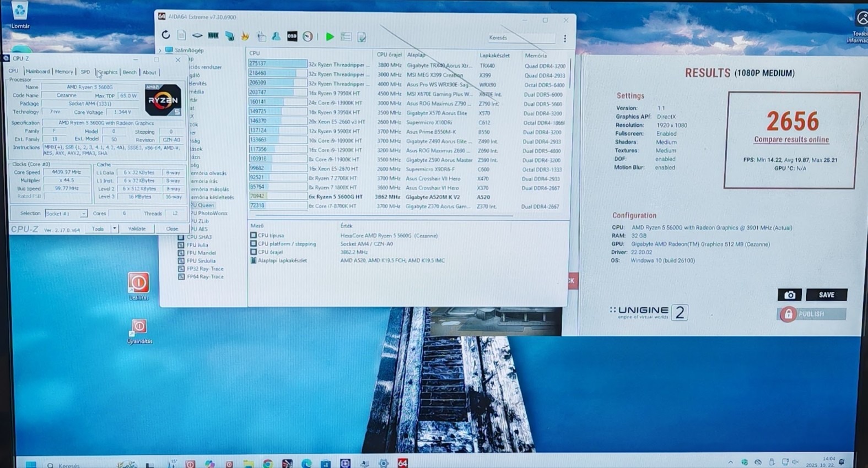This screenshot has height=468, width=868.
Task: Select FPU Mandel benchmark in tree
Action: coord(201,253)
